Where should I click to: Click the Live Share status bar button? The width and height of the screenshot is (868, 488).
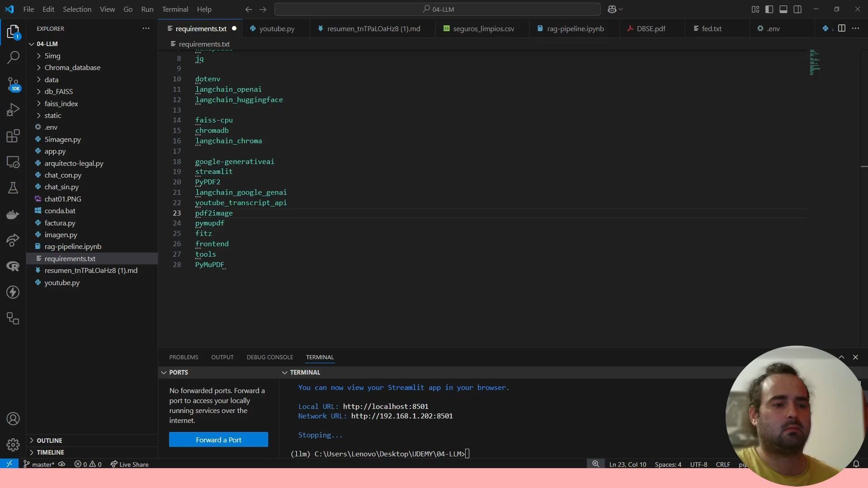(129, 464)
